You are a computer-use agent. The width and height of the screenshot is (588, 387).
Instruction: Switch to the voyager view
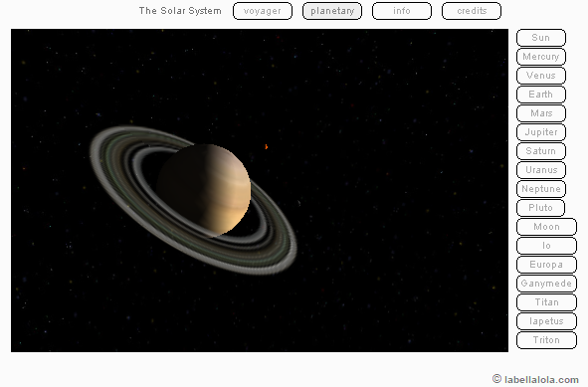pyautogui.click(x=263, y=11)
